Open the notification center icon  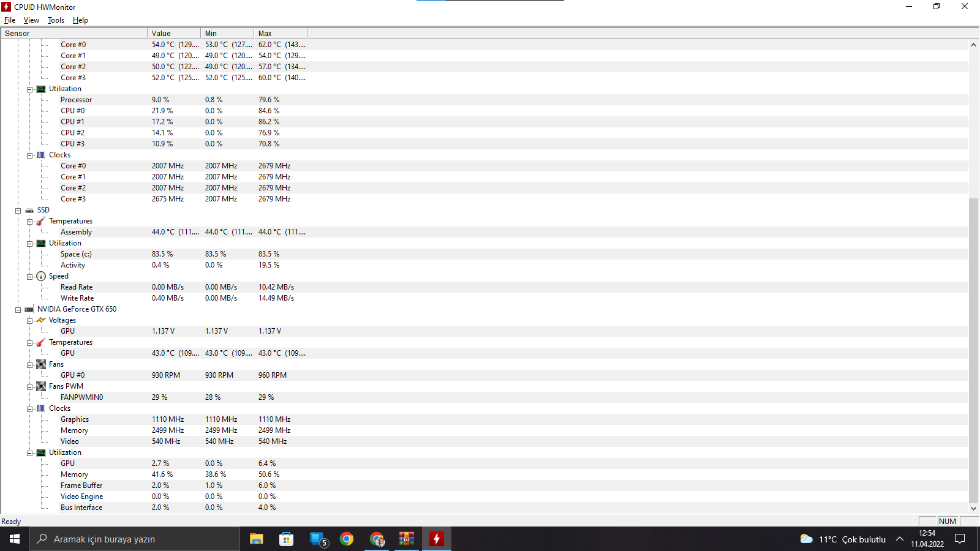(960, 539)
